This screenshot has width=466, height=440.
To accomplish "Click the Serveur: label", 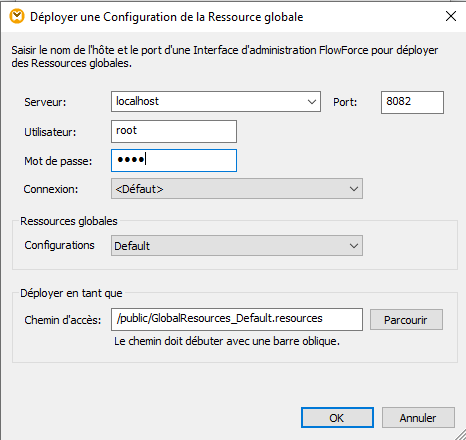I will 45,102.
